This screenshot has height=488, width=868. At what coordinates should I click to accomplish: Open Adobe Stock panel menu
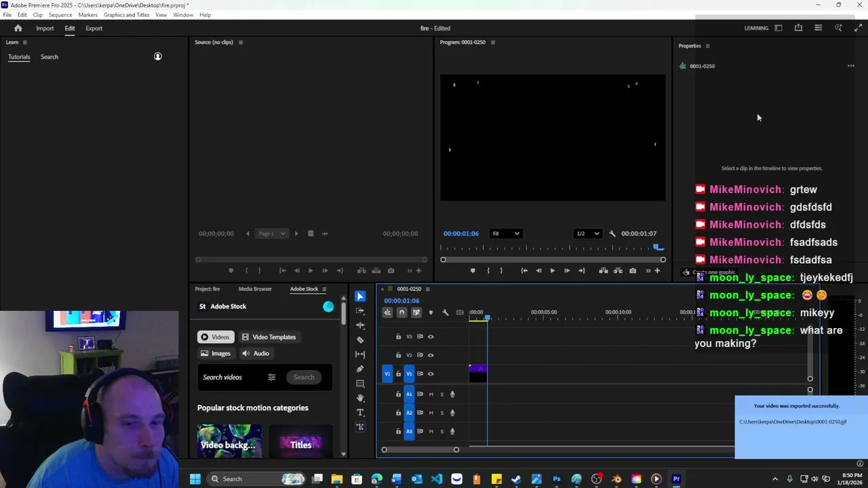pyautogui.click(x=324, y=289)
